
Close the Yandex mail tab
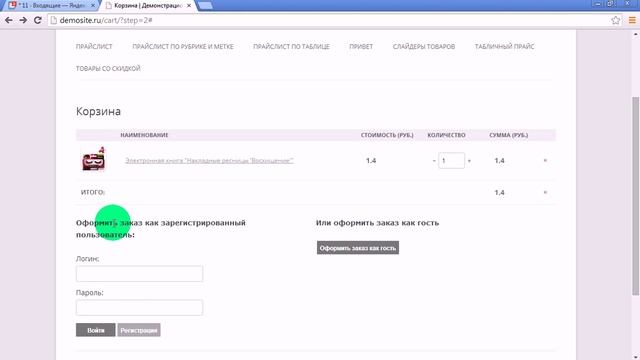click(x=93, y=6)
